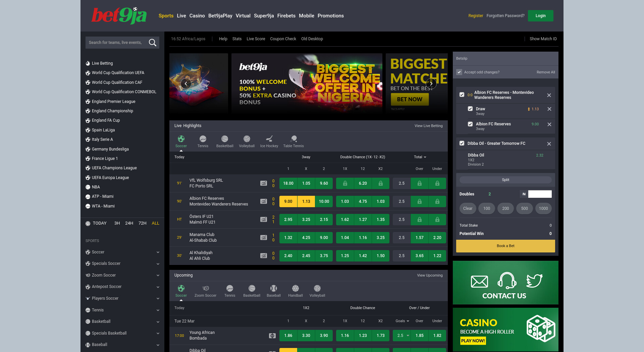Viewport: 644px width, 352px height.
Task: Select 24H time filter
Action: click(129, 223)
